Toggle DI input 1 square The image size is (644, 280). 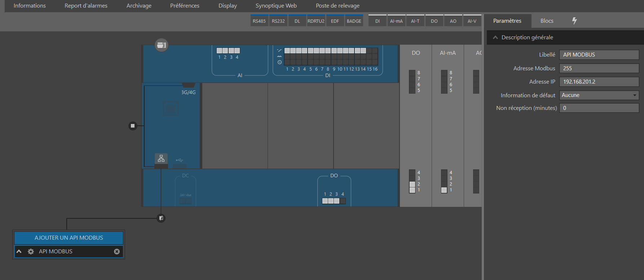click(287, 51)
